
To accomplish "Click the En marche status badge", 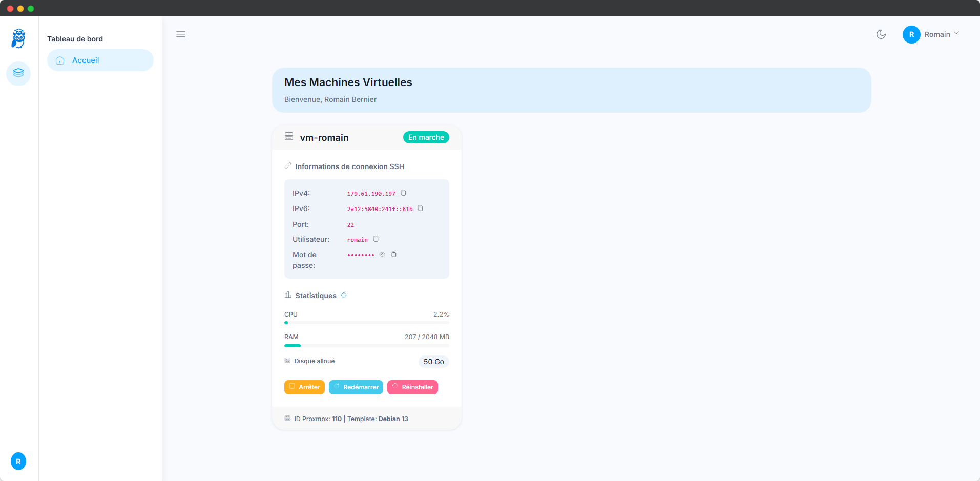I will pos(426,137).
